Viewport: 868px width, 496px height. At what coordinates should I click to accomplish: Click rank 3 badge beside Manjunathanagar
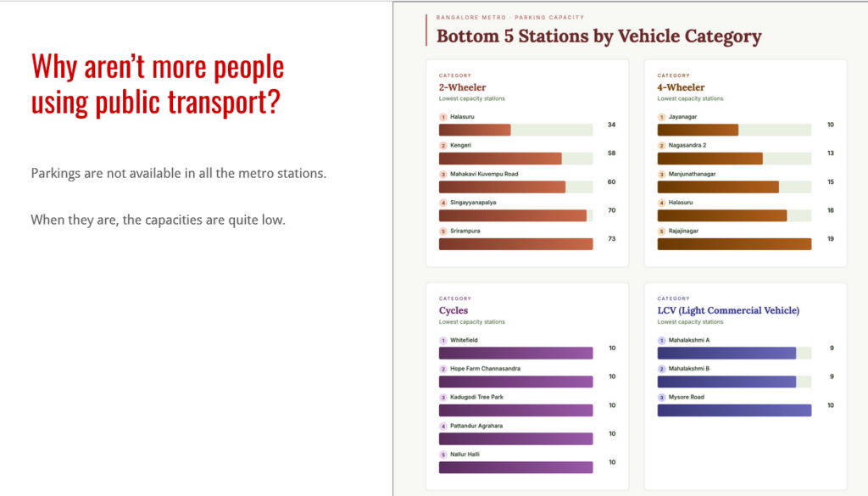661,174
